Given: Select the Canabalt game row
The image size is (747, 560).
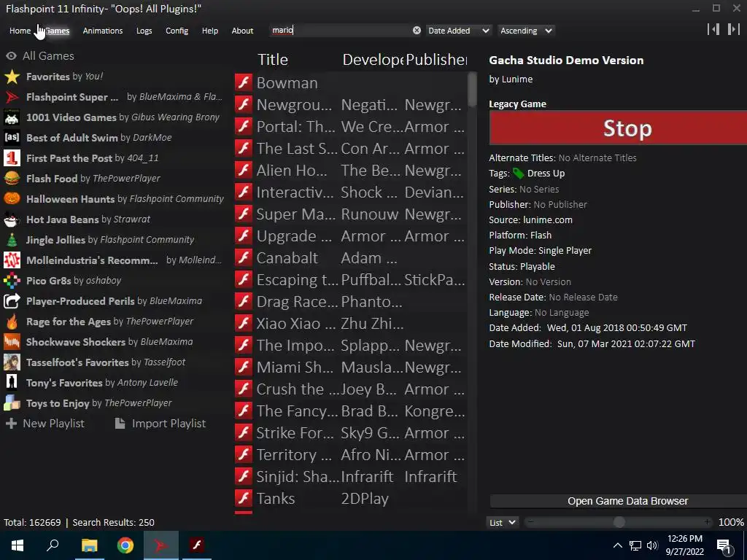Looking at the screenshot, I should pyautogui.click(x=350, y=257).
